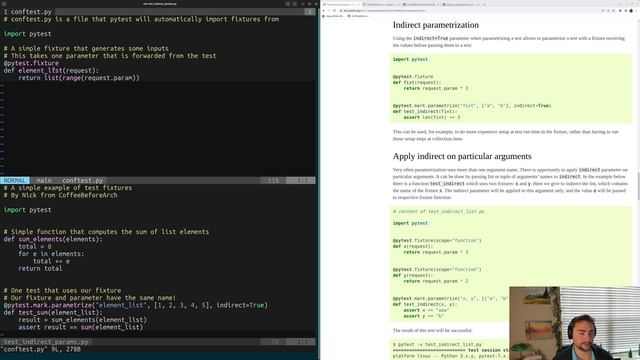The image size is (640, 360).
Task: Click the NORMAL mode indicator in vim statusline
Action: 15,180
